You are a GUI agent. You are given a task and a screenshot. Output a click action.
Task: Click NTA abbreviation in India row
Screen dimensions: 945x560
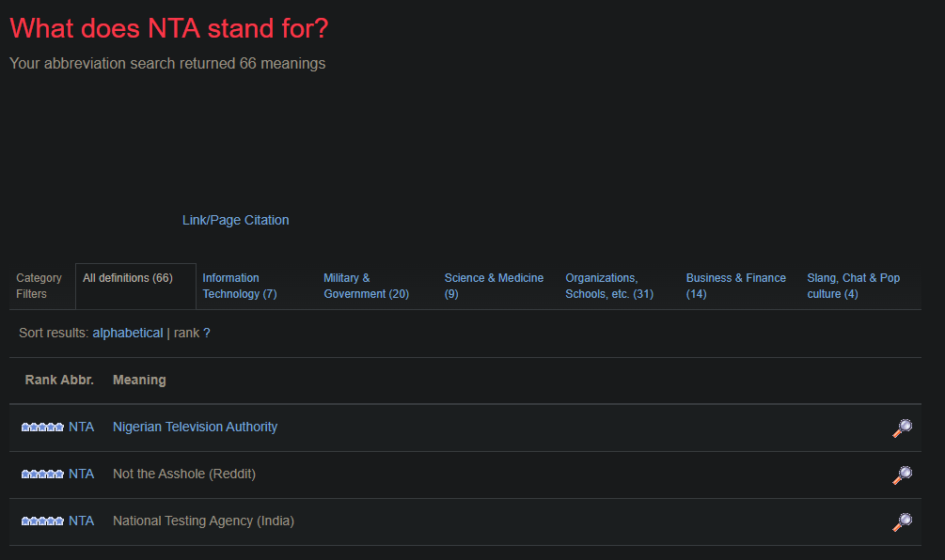point(82,521)
